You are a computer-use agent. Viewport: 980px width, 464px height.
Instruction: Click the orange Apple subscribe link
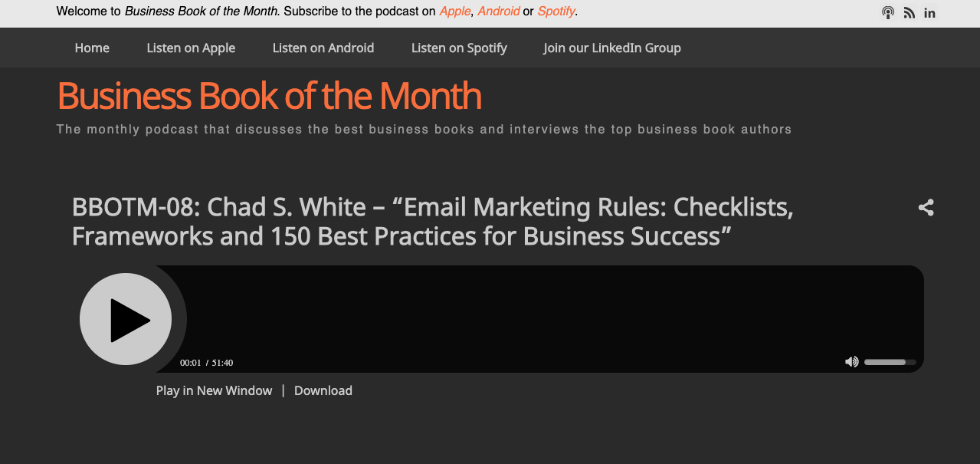(455, 12)
